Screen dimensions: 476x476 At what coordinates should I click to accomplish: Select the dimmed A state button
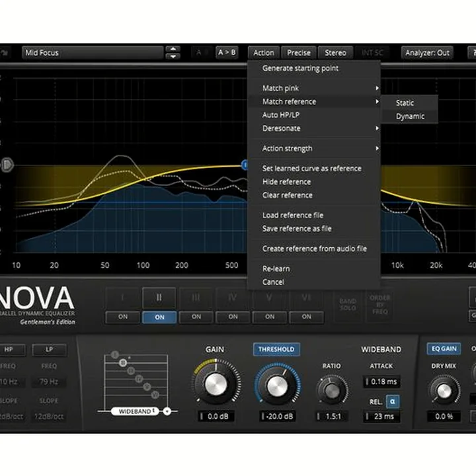click(199, 52)
